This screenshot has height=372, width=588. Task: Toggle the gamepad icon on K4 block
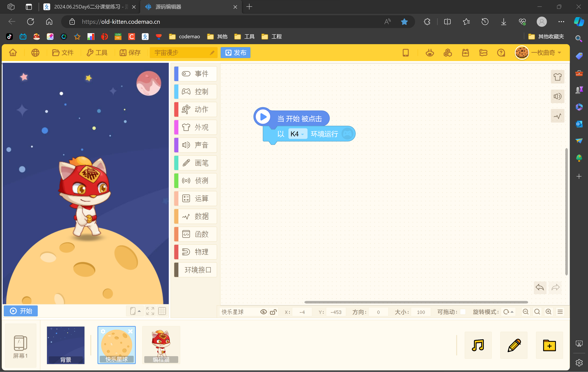pos(348,133)
